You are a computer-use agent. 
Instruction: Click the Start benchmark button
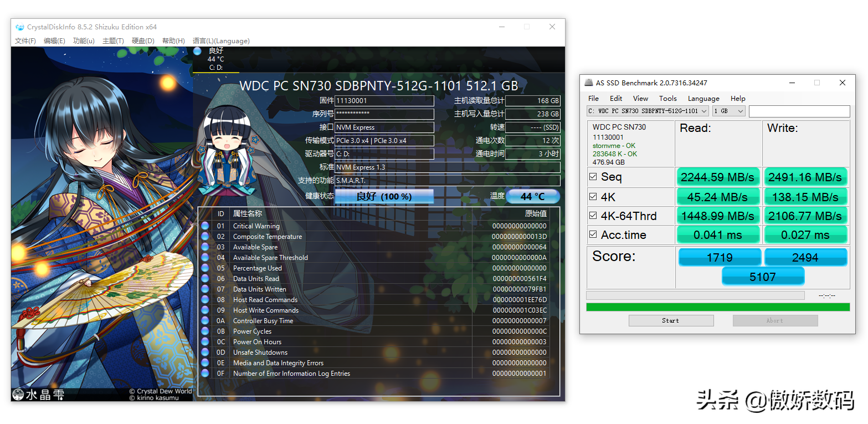(x=671, y=320)
